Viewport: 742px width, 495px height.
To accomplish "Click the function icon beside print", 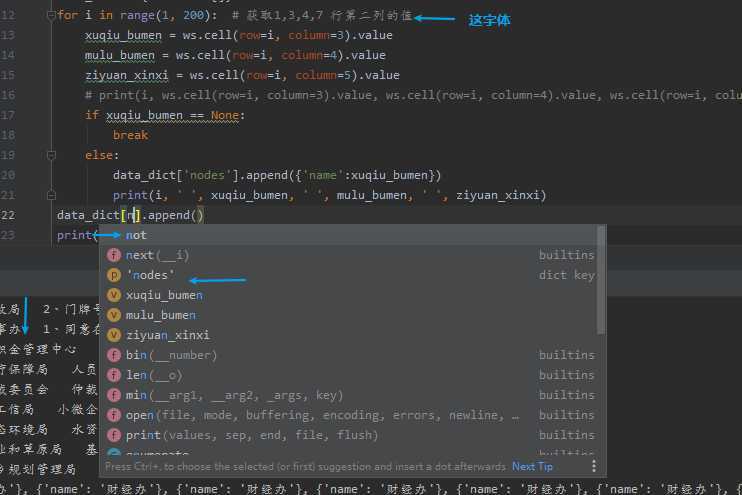I will [114, 435].
